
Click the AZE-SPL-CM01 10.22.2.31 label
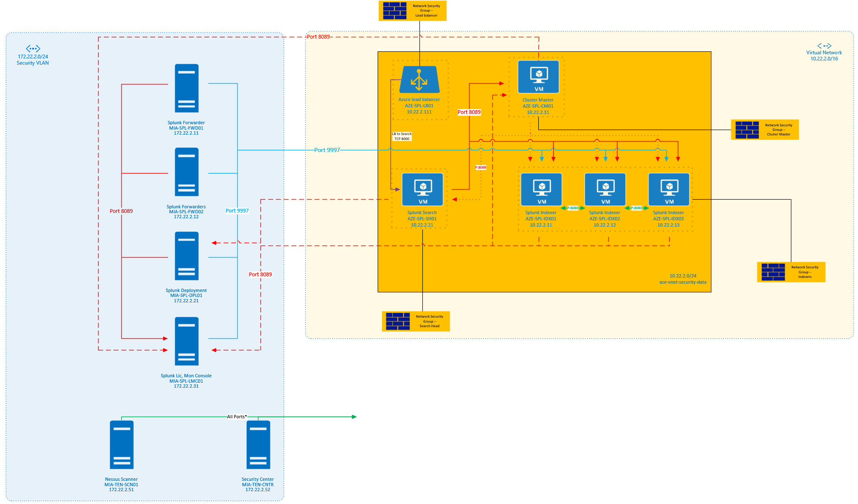tap(538, 109)
